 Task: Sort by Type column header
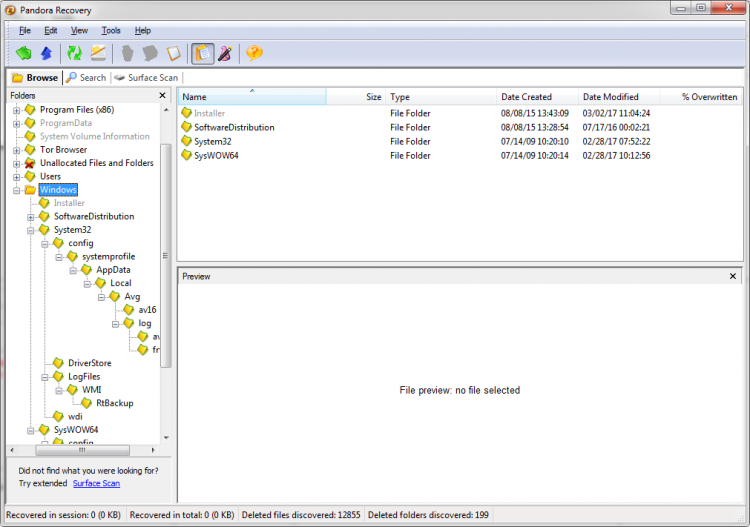point(441,97)
